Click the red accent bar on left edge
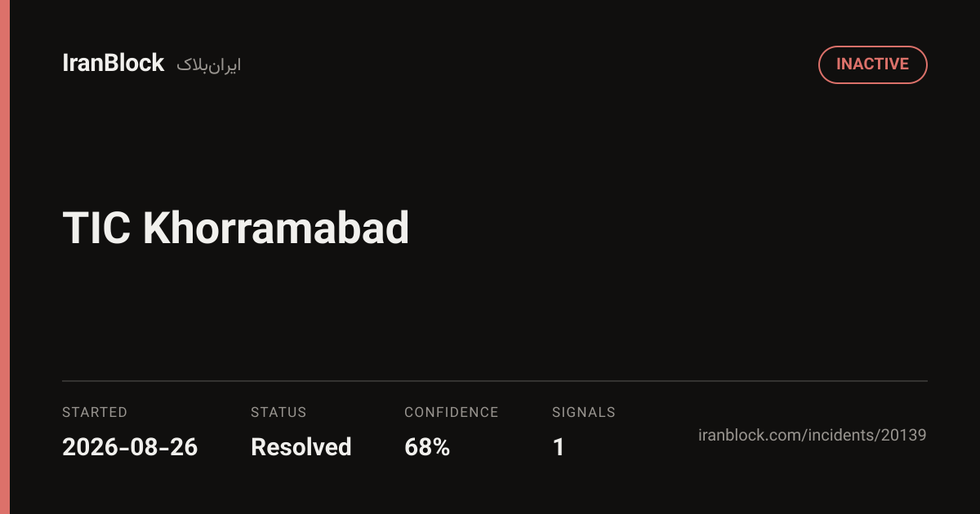The image size is (980, 514). point(4,257)
